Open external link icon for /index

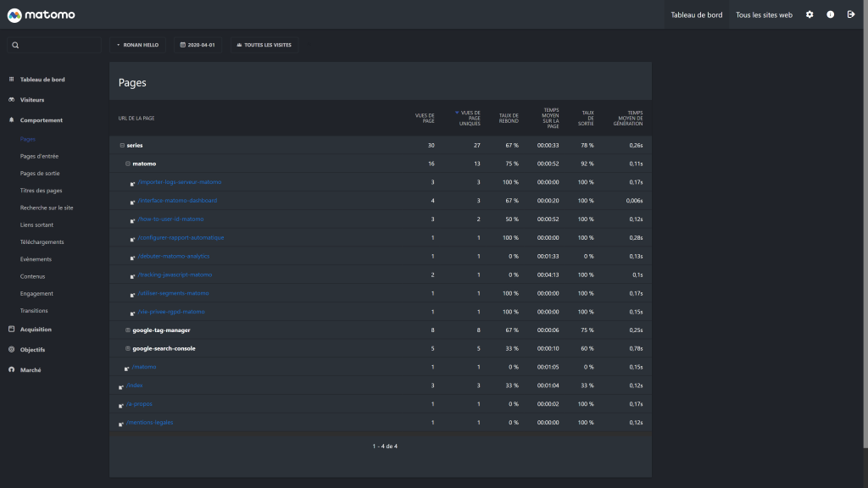coord(120,387)
